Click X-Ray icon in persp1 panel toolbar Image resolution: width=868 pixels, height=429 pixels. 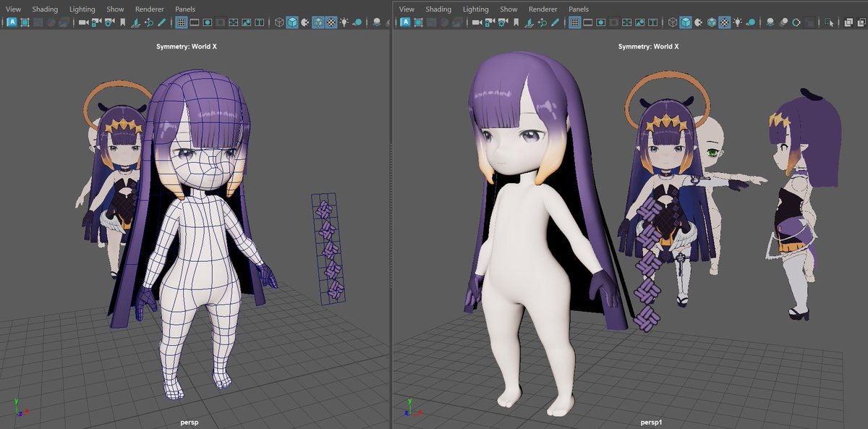pyautogui.click(x=848, y=22)
